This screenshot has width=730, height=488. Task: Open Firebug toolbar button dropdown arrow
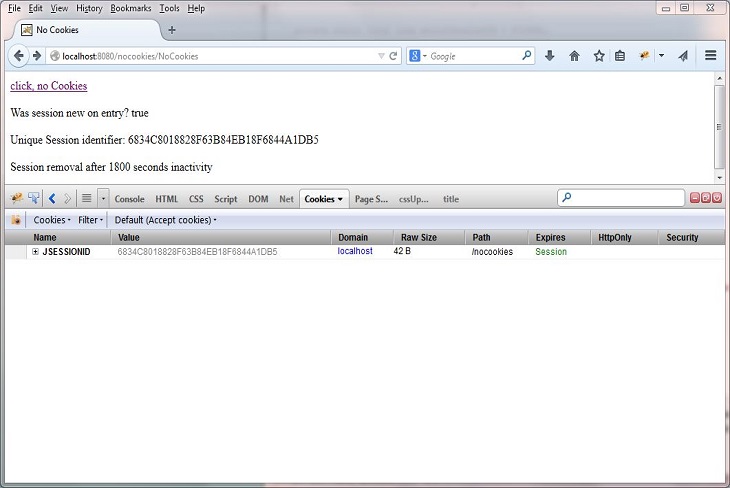tap(661, 56)
